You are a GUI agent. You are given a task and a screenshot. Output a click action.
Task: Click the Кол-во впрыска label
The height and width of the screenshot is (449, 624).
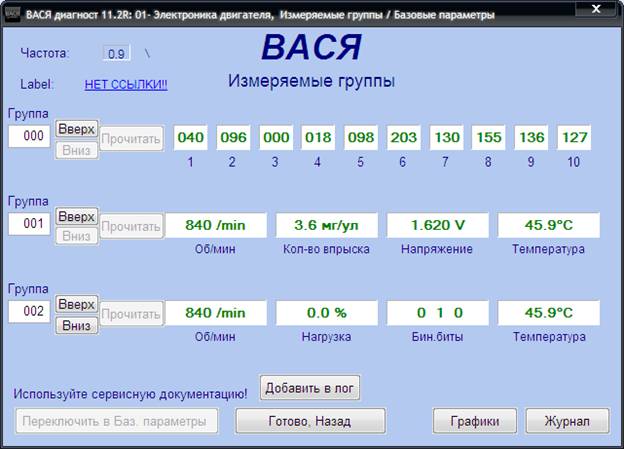326,249
